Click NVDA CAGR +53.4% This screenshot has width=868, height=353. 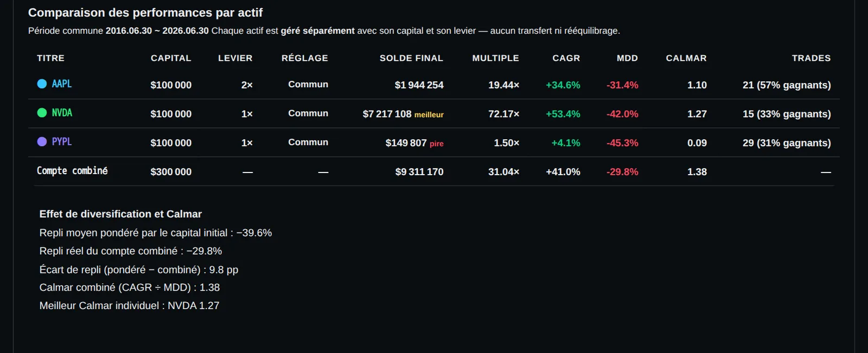pyautogui.click(x=563, y=114)
